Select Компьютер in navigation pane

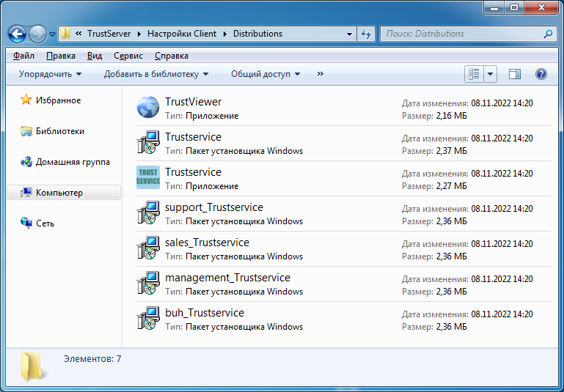[59, 193]
